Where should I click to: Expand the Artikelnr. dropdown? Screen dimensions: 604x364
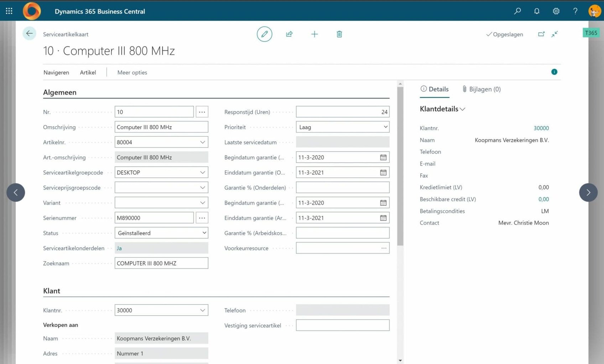pos(203,142)
